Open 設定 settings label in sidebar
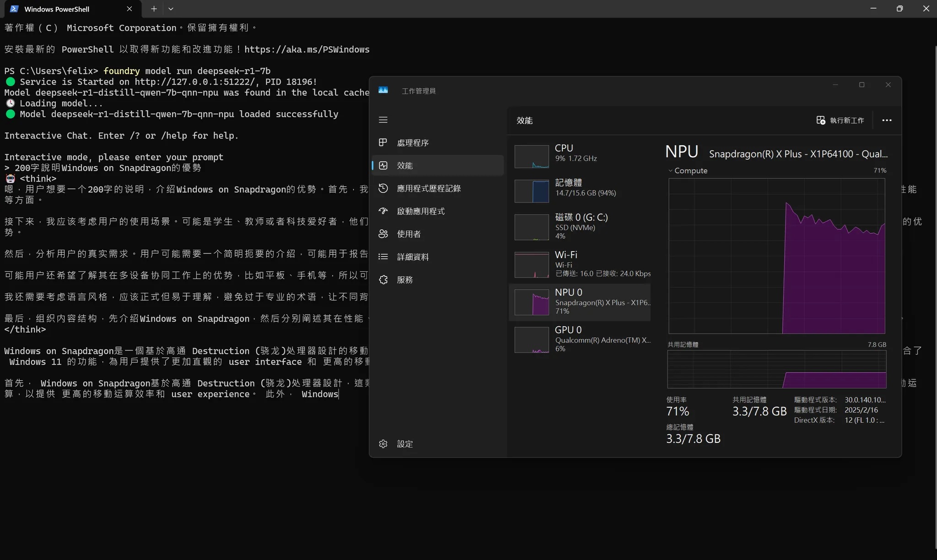 pyautogui.click(x=405, y=444)
